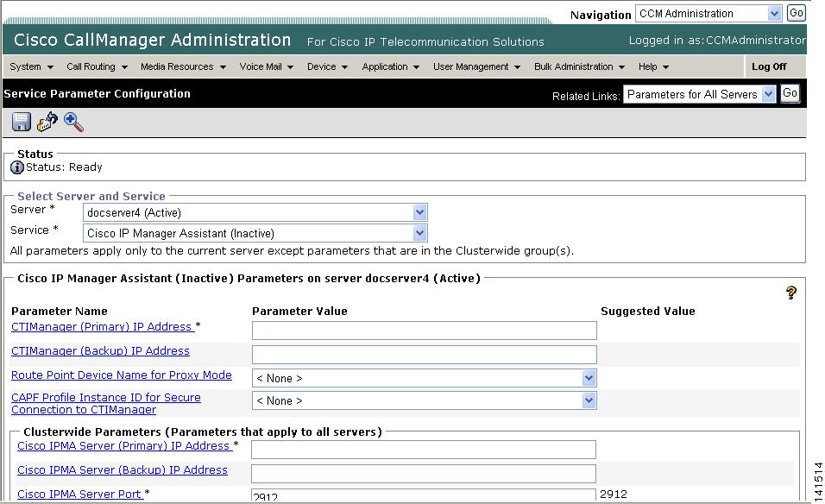Click the 'Clusterwide Parameters' group heading
This screenshot has height=504, width=825.
point(203,432)
